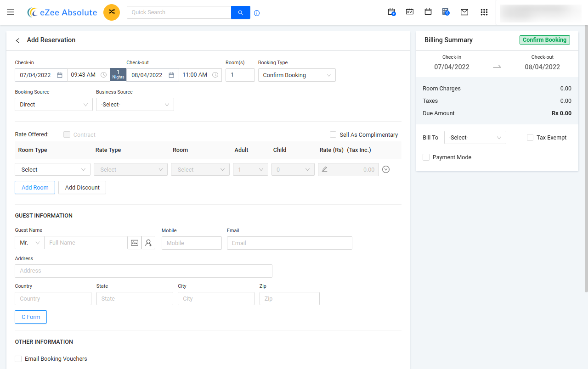Open the new reservation calendar icon
This screenshot has width=588, height=369.
(x=391, y=12)
